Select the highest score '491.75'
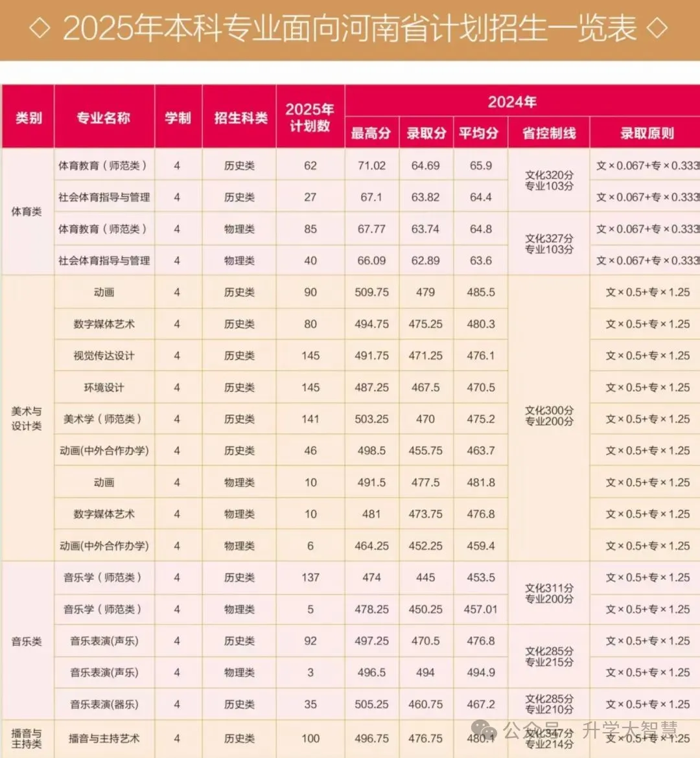This screenshot has height=758, width=700. tap(371, 355)
